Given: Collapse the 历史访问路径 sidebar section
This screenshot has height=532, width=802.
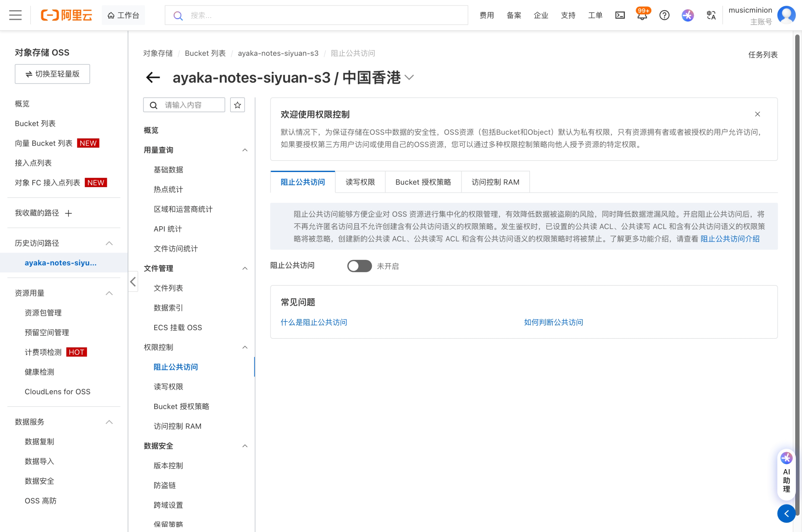Looking at the screenshot, I should pos(109,243).
